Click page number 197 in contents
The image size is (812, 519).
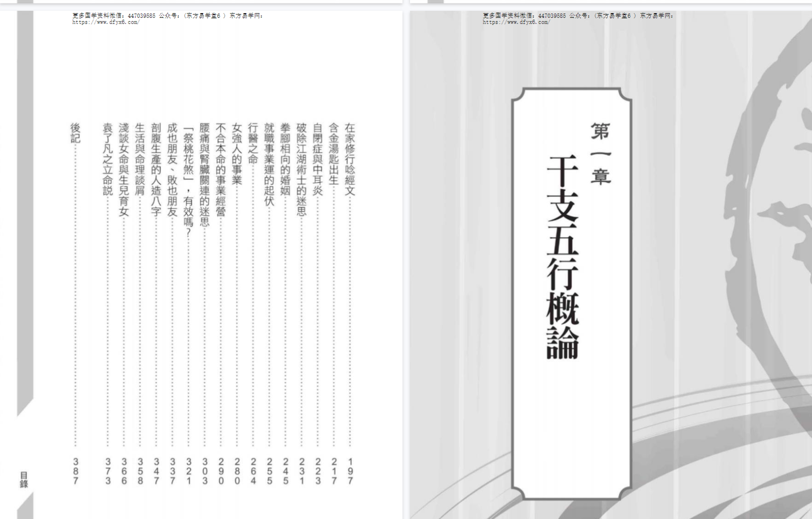350,471
